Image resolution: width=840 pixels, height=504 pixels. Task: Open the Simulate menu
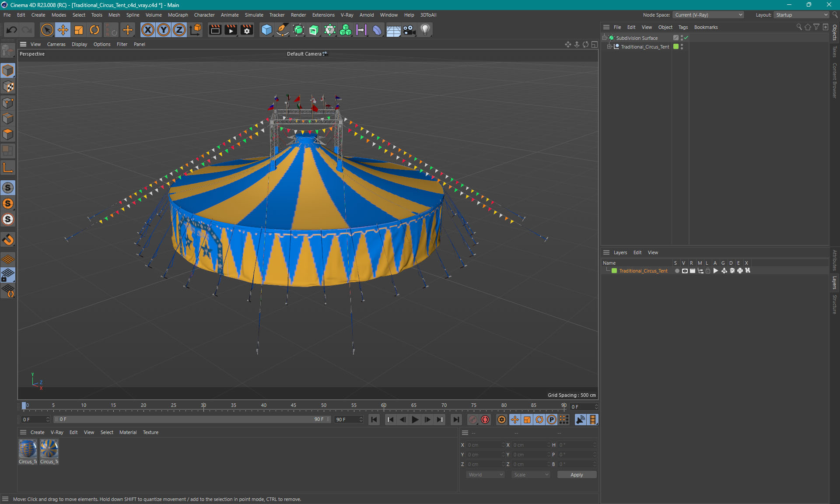click(x=254, y=15)
